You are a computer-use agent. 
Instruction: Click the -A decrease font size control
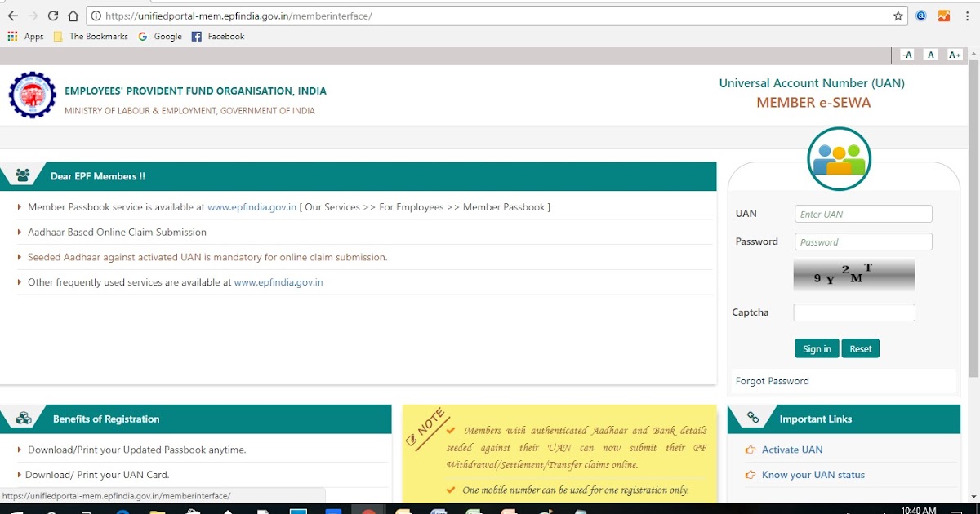click(906, 54)
